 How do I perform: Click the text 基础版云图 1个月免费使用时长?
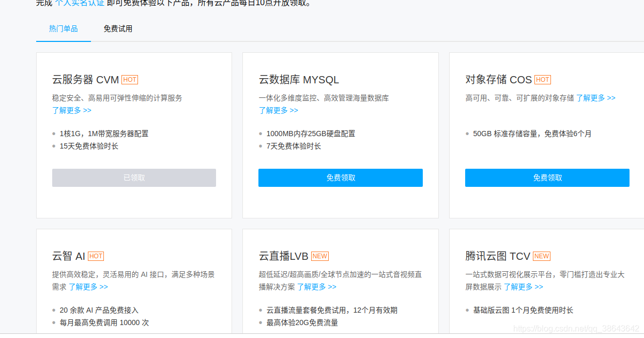click(523, 310)
